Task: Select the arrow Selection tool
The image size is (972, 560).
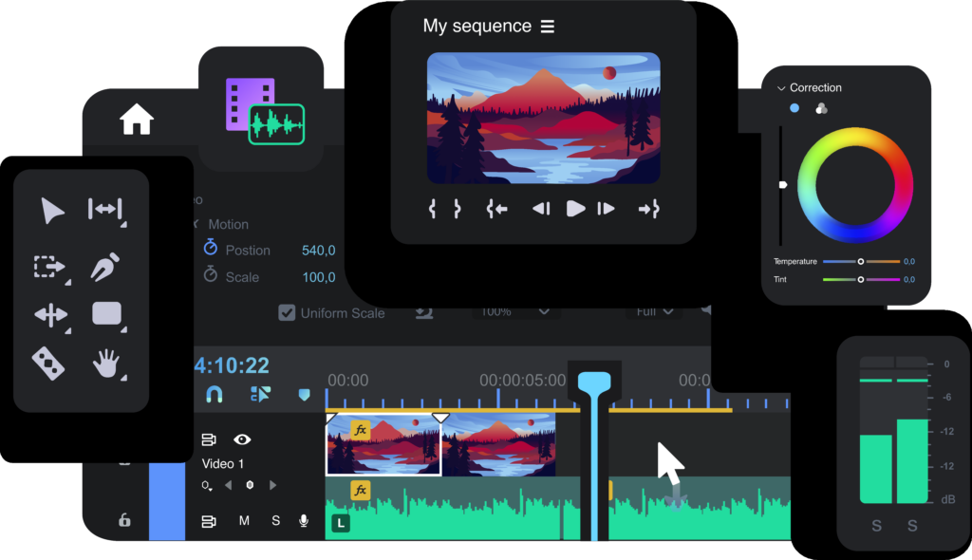Action: click(52, 211)
